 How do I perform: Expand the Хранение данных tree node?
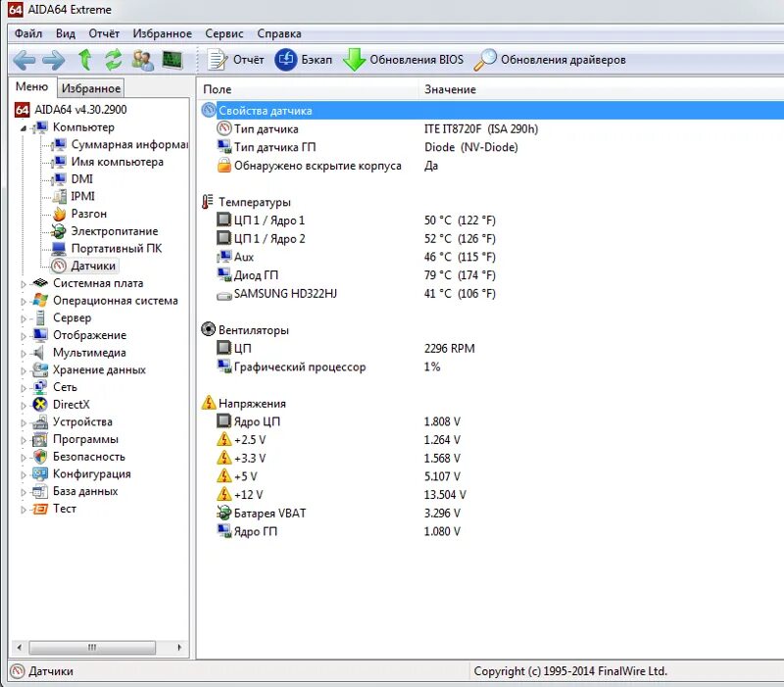click(x=23, y=370)
